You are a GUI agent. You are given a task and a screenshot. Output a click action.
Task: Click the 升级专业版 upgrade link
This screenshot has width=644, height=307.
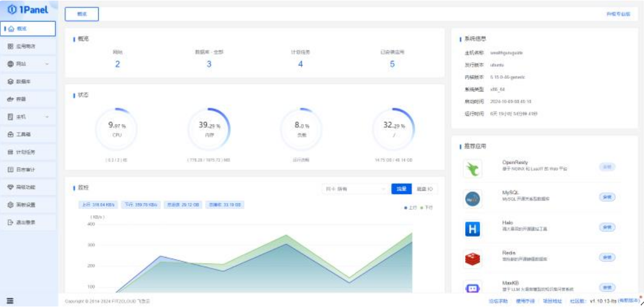click(x=618, y=14)
